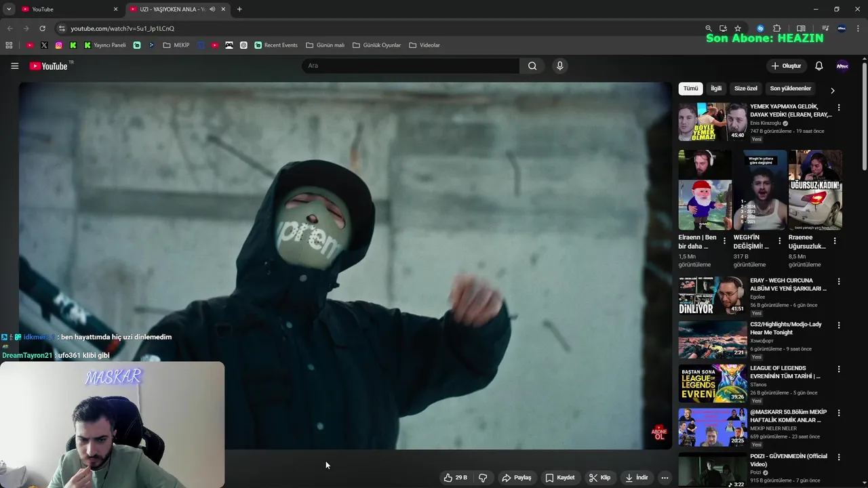Open options for CS2/Highlights/Modjo-Lady video
This screenshot has height=488, width=868.
pyautogui.click(x=839, y=325)
